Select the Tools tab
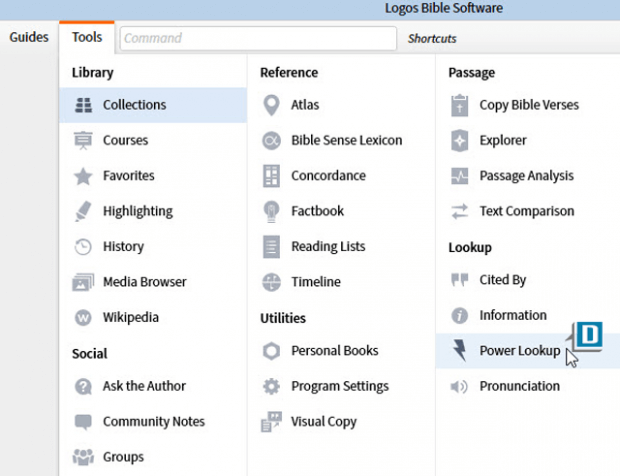Image resolution: width=620 pixels, height=476 pixels. pos(87,38)
